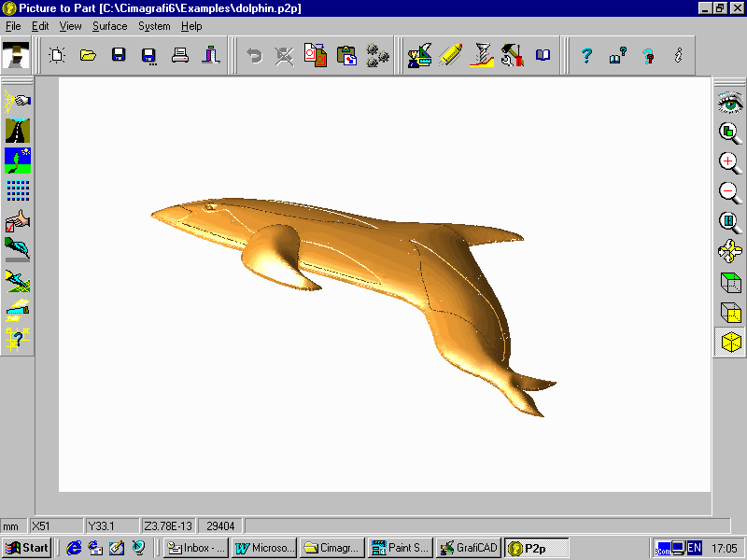
Task: Switch to the Inbox taskbar window
Action: pos(196,548)
